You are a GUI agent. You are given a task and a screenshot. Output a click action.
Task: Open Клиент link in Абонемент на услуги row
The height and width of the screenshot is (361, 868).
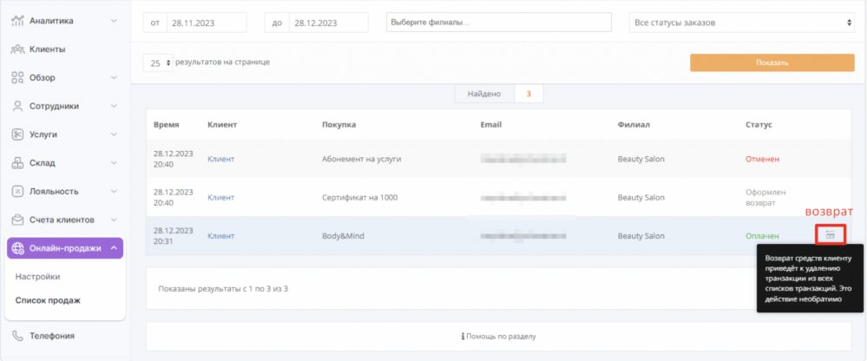pyautogui.click(x=220, y=159)
